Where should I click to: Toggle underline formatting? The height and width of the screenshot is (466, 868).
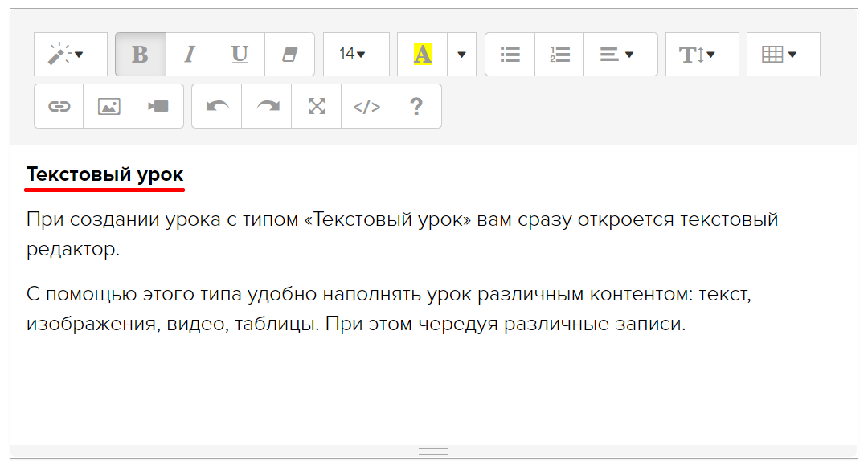[240, 55]
